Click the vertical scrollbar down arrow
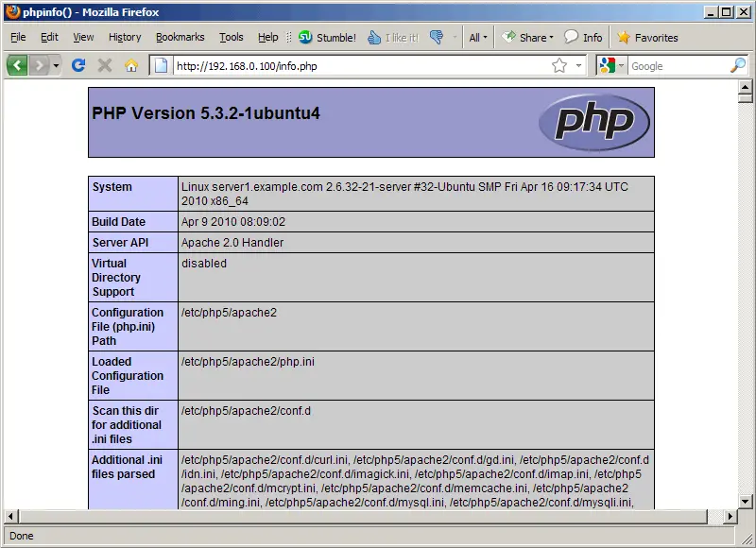 (x=745, y=502)
